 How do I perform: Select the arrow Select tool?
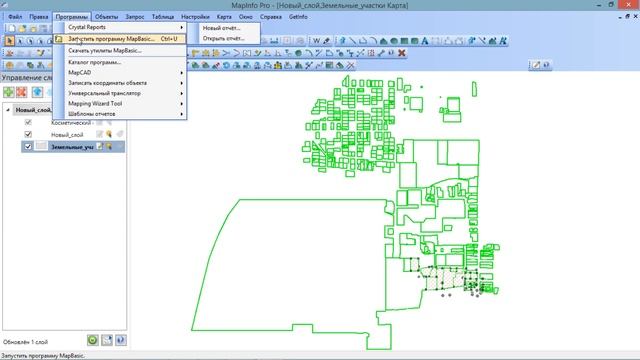[x=9, y=40]
